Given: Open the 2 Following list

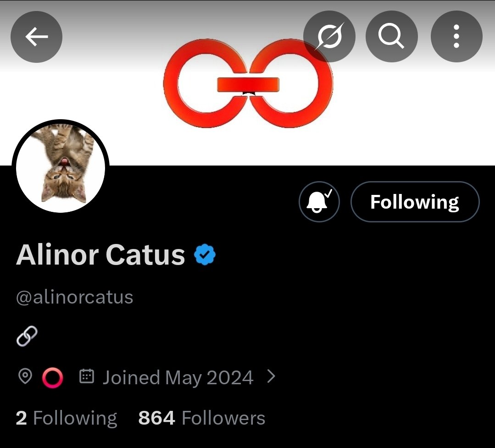Looking at the screenshot, I should tap(66, 418).
